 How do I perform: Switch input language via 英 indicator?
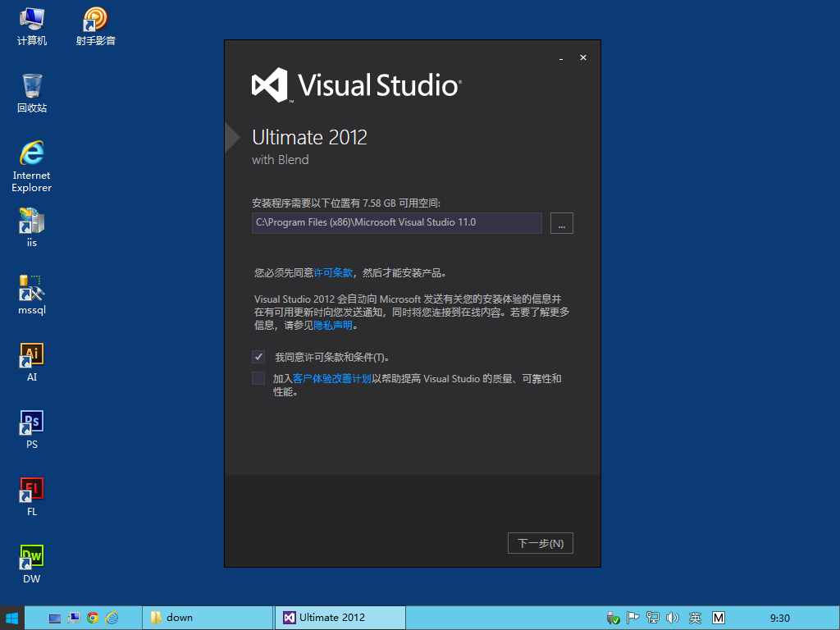click(695, 619)
